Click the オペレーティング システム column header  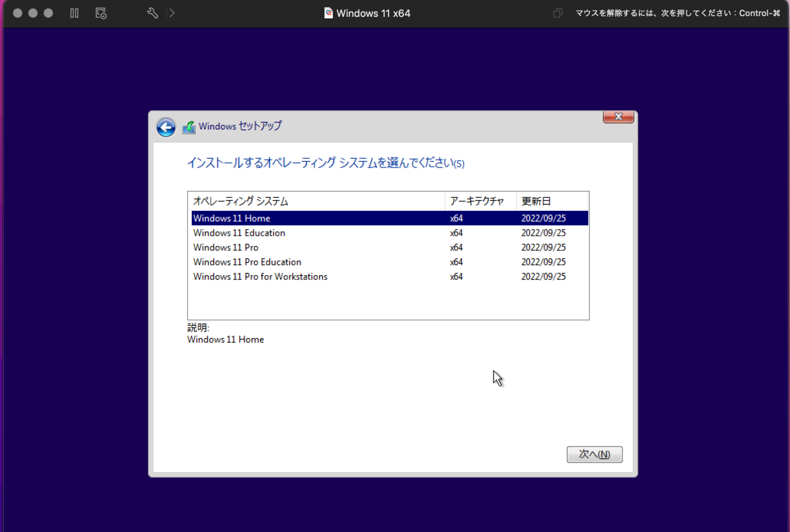point(240,201)
